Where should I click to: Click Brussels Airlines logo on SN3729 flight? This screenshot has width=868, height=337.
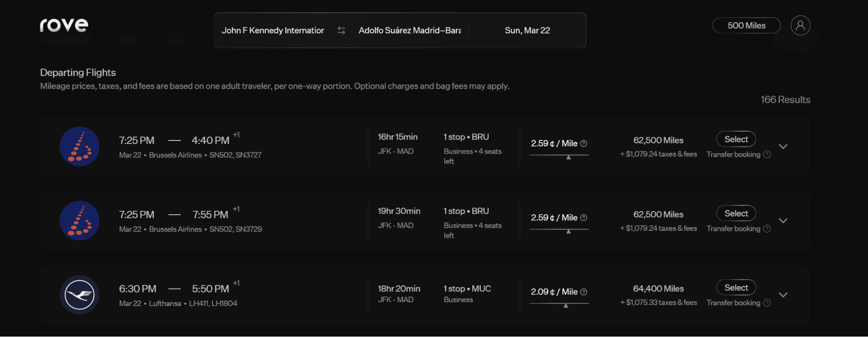click(x=79, y=220)
